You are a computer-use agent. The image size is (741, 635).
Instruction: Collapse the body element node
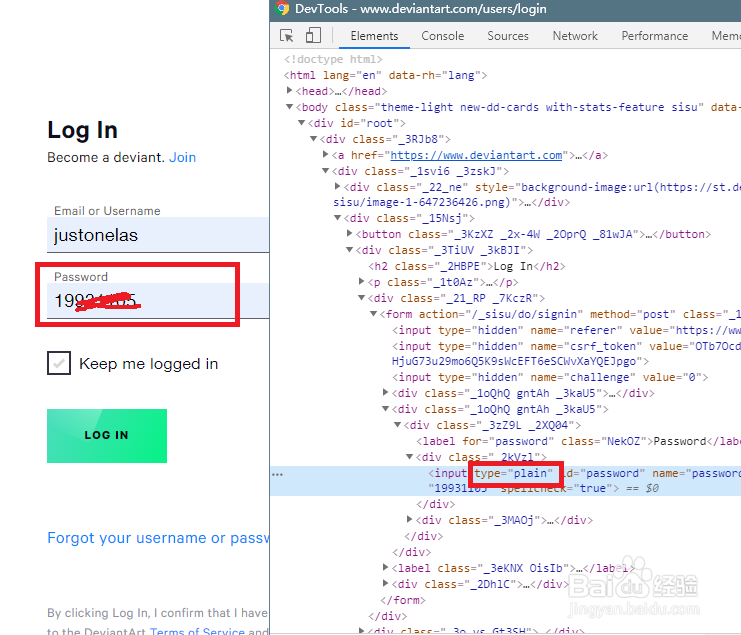(x=289, y=107)
